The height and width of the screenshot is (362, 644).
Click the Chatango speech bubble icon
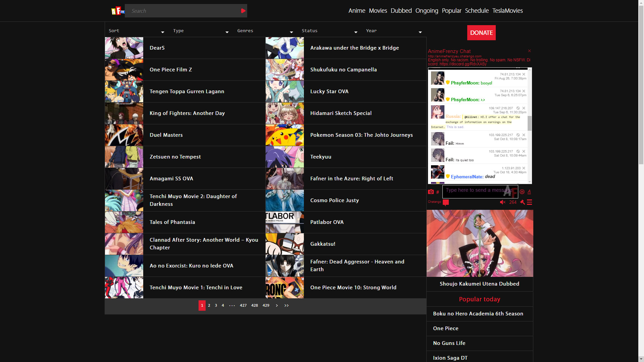(x=446, y=202)
